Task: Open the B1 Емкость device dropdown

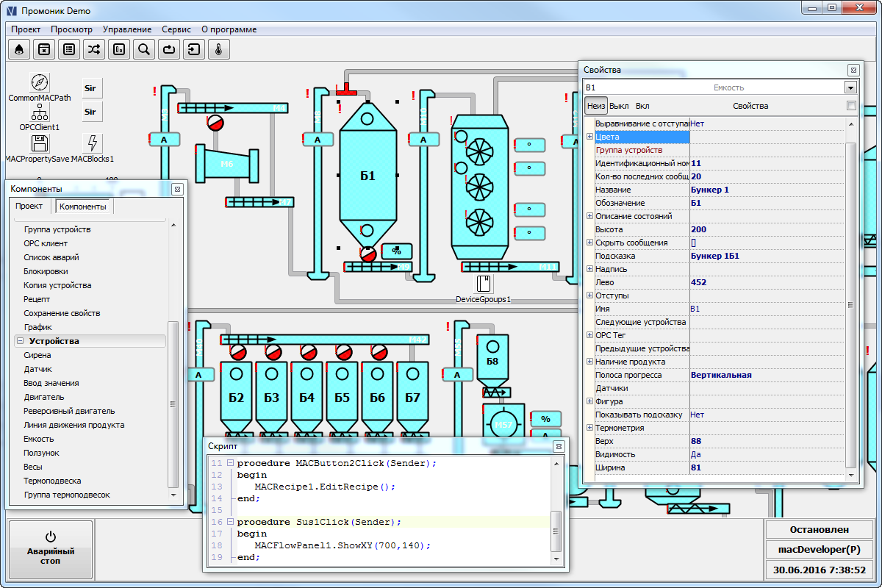Action: [850, 87]
